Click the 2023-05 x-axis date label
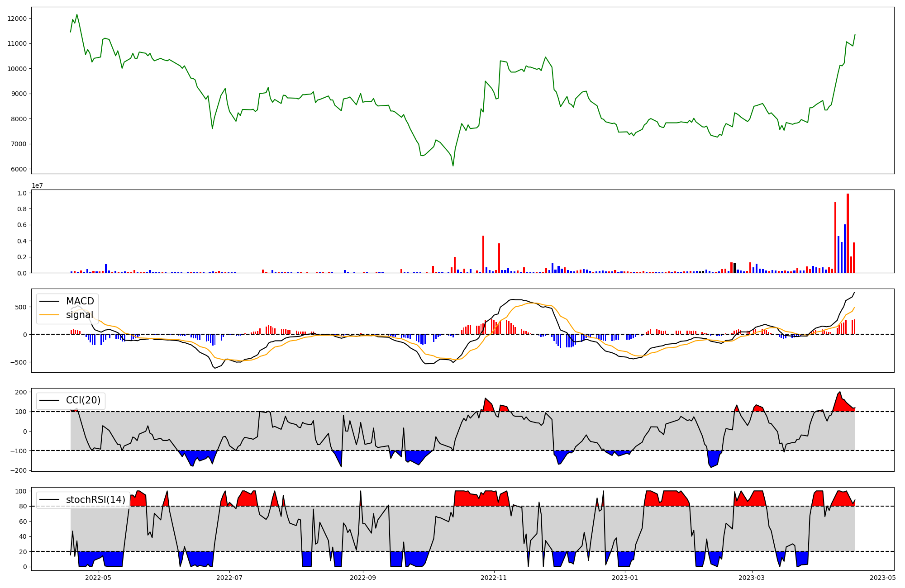Screen dimensions: 905x588 (883, 578)
